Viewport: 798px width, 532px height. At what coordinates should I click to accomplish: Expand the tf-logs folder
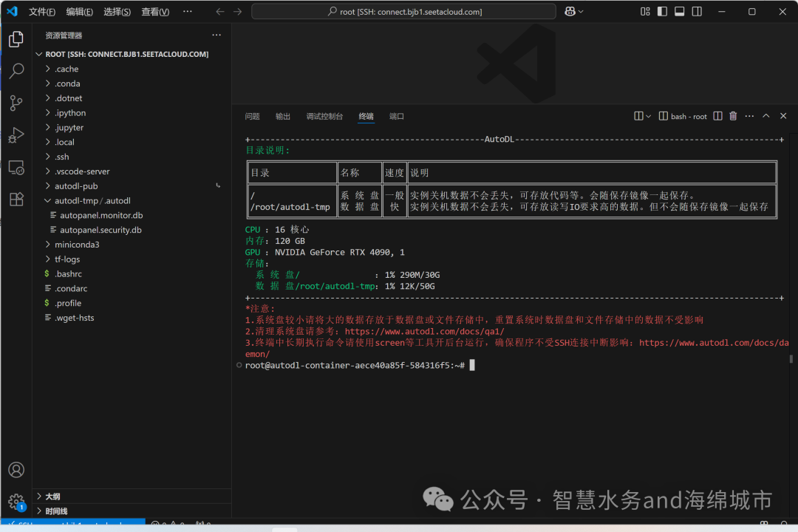132,259
